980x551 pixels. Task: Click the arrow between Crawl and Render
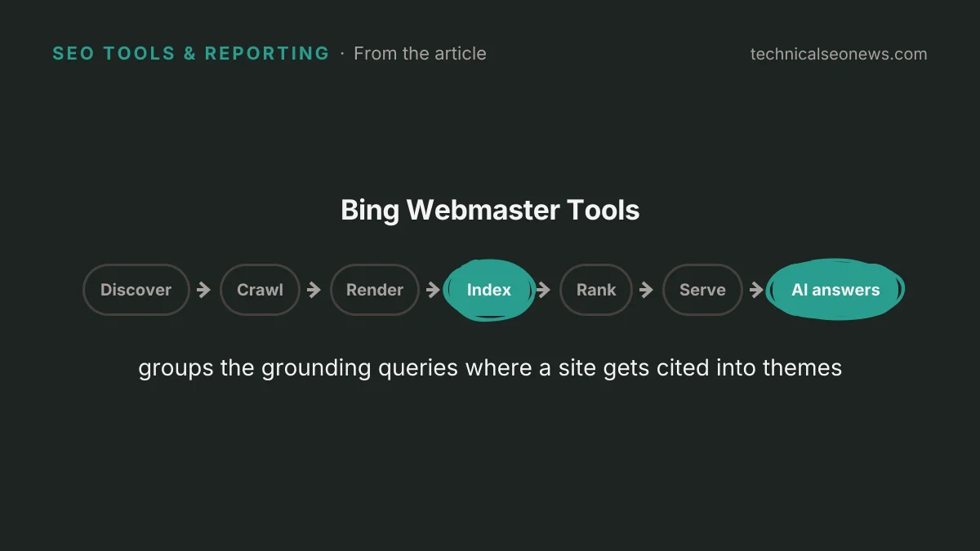314,290
